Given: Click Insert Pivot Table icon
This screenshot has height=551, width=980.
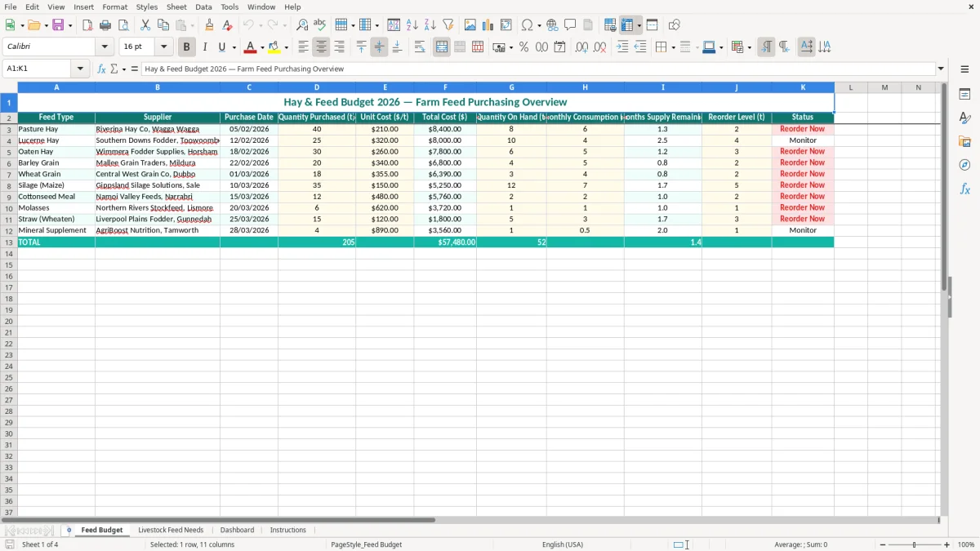Looking at the screenshot, I should coord(506,25).
